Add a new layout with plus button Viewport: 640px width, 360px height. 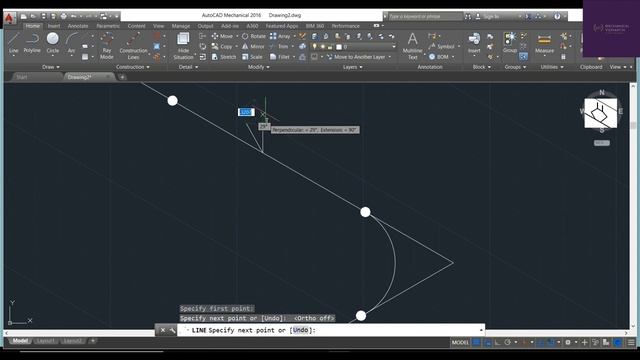click(x=93, y=341)
